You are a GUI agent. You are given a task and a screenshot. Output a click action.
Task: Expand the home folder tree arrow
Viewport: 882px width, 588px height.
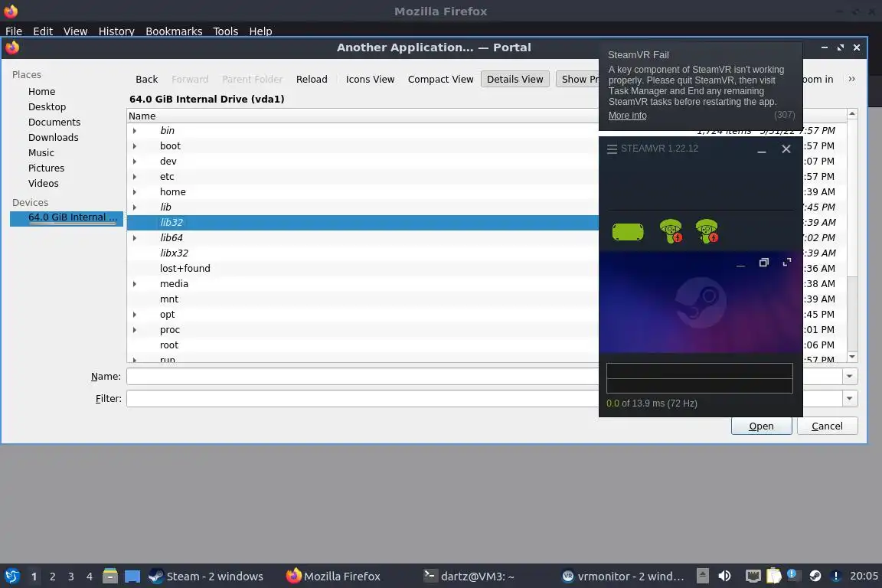tap(135, 192)
